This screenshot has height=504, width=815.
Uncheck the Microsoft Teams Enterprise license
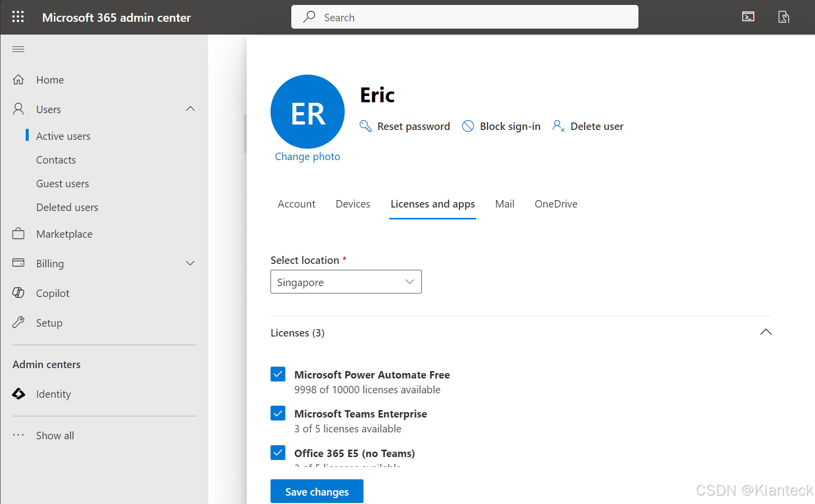tap(278, 413)
